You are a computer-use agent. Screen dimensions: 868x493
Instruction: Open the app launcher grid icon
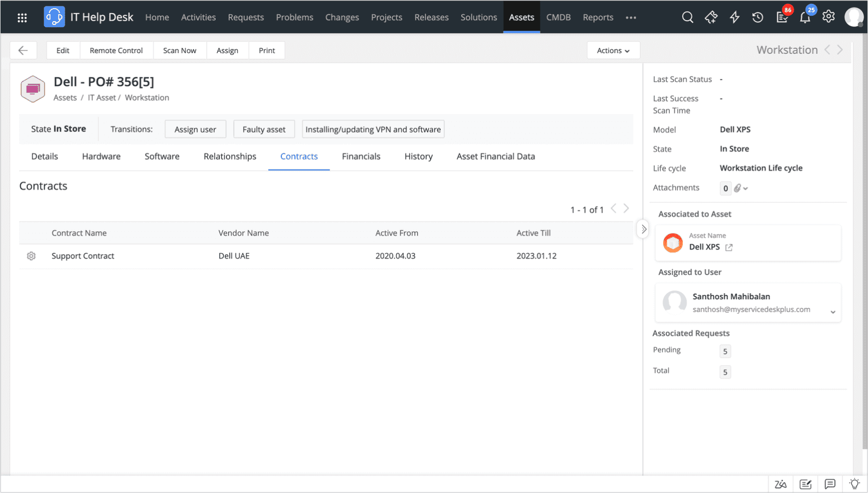pos(22,18)
